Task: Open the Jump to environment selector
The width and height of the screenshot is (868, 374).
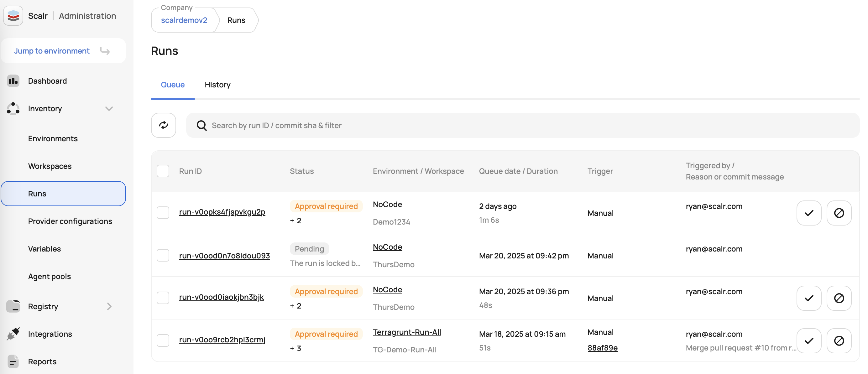Action: pyautogui.click(x=63, y=51)
